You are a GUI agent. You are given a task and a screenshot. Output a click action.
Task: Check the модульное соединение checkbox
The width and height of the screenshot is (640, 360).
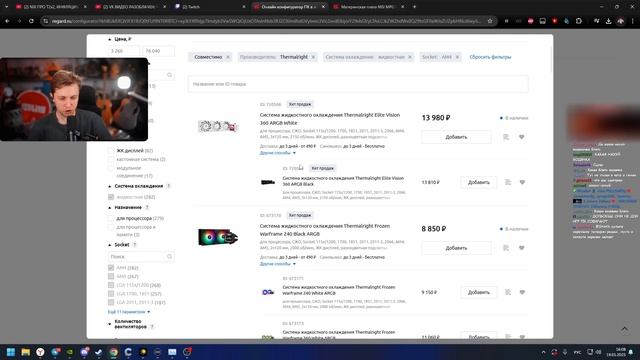coord(111,168)
